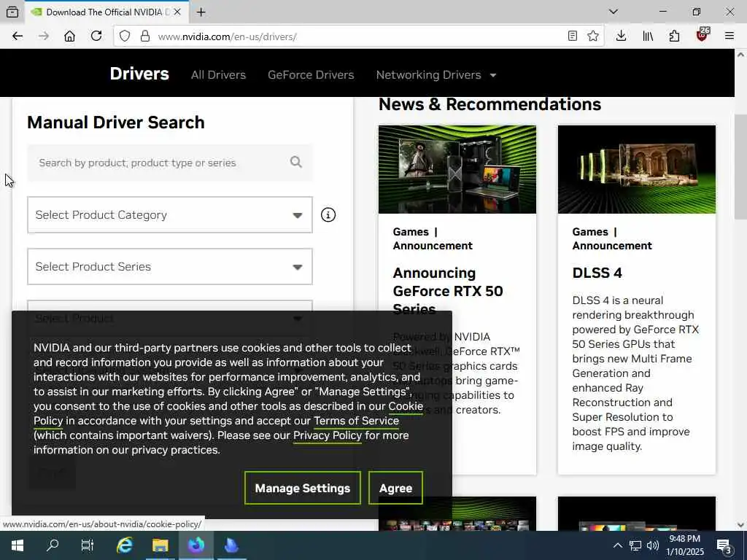Expand Select Product Category dropdown
Screen dimensions: 747x560
[169, 215]
